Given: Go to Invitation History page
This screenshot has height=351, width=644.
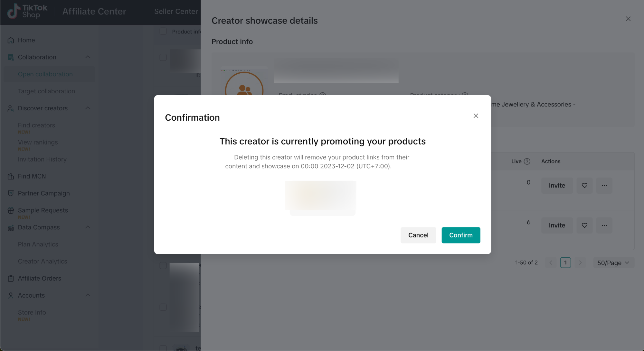Looking at the screenshot, I should coord(42,160).
